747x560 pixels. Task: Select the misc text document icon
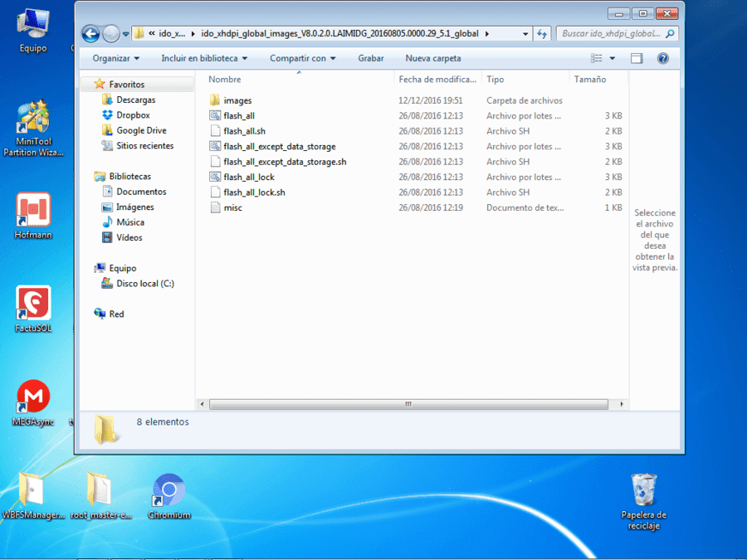click(215, 207)
